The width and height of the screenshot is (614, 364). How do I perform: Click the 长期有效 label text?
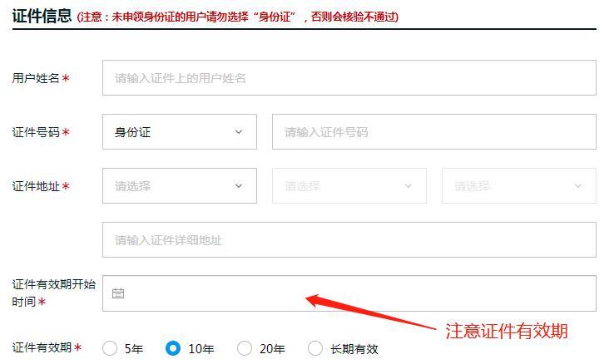tap(354, 349)
